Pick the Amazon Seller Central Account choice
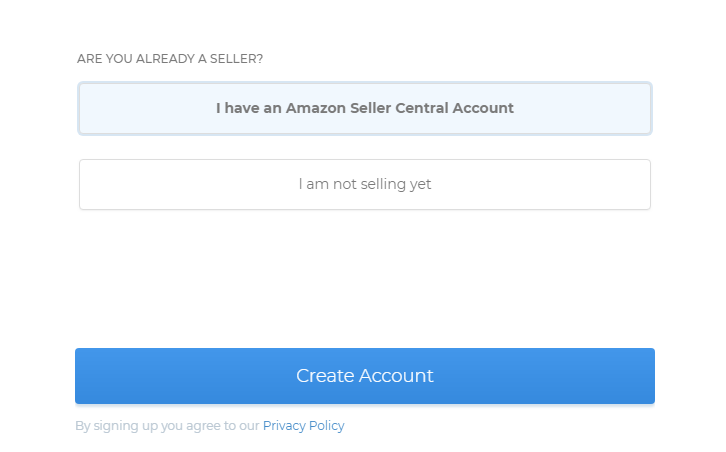 point(365,108)
